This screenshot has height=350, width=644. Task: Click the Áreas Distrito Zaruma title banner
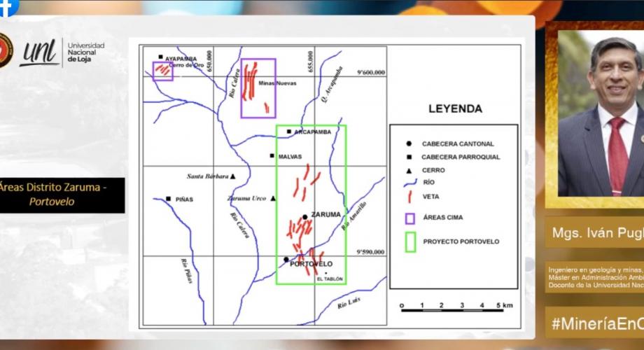coord(62,195)
